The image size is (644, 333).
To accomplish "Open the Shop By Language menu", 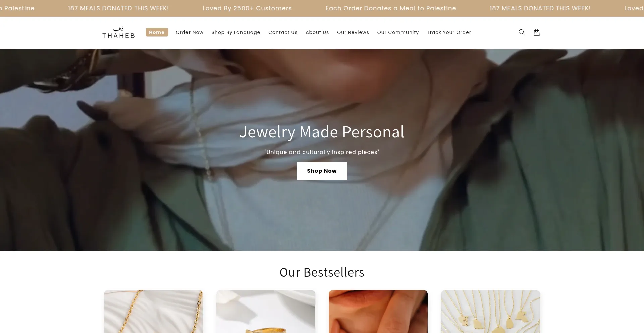I will tap(236, 32).
